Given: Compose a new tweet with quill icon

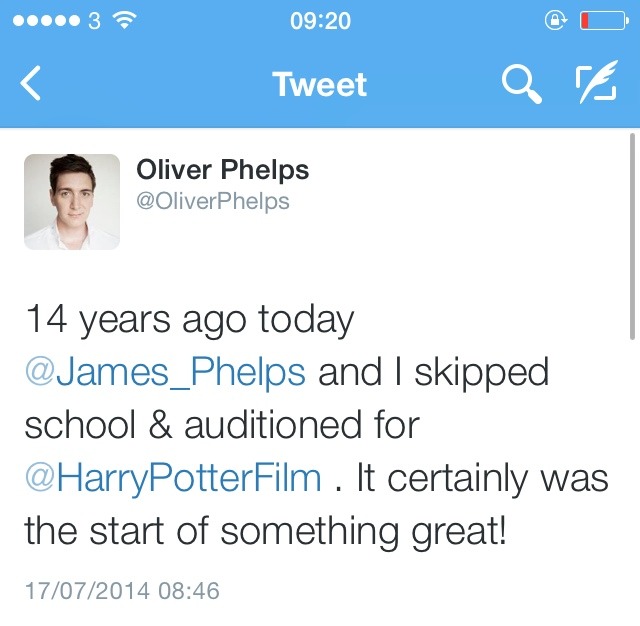Looking at the screenshot, I should click(595, 84).
